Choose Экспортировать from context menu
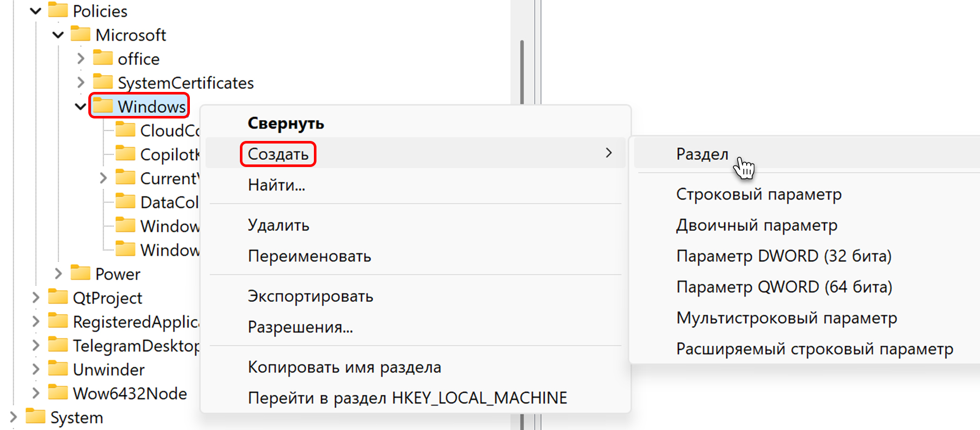The height and width of the screenshot is (430, 980). 310,296
